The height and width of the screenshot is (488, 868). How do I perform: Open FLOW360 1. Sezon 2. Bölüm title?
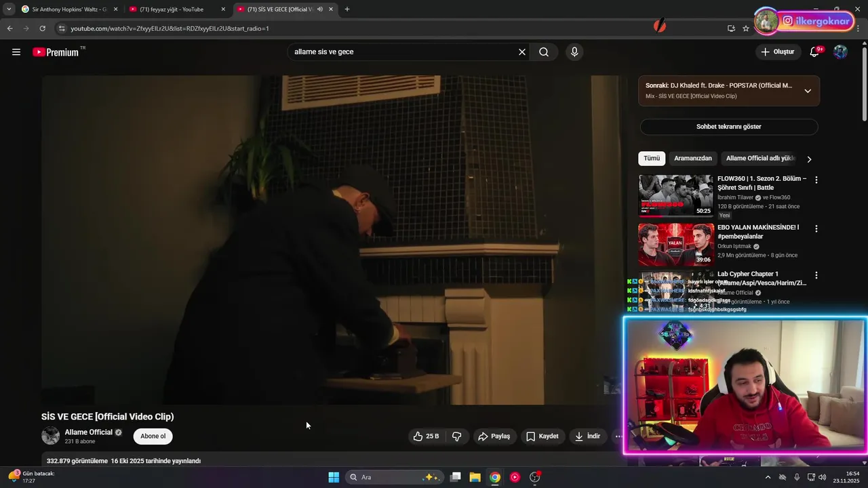(x=762, y=183)
